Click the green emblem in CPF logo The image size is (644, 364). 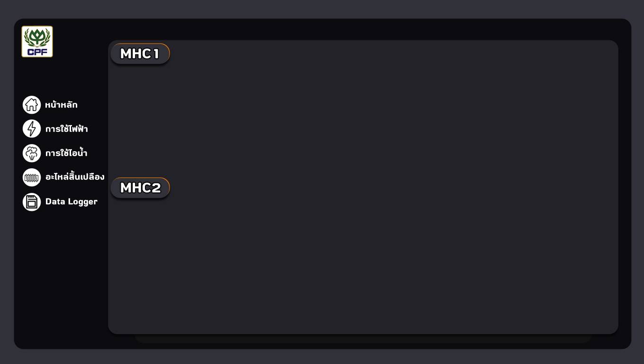point(37,37)
